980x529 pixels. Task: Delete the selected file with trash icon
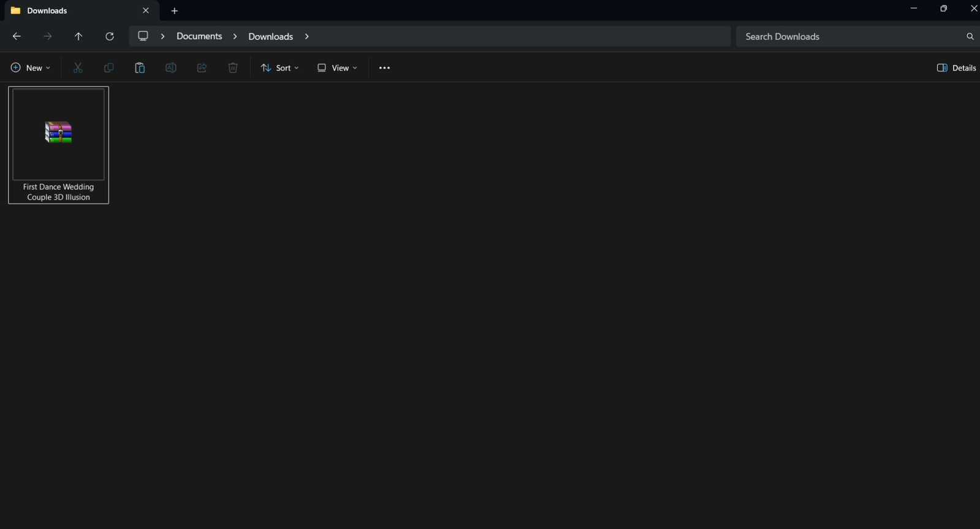[233, 68]
